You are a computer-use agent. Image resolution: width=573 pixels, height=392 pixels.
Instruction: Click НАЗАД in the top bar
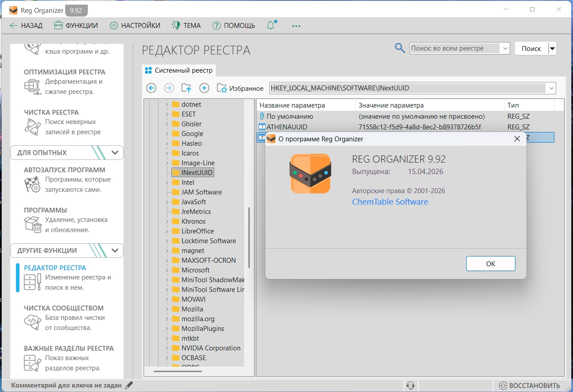(x=26, y=26)
